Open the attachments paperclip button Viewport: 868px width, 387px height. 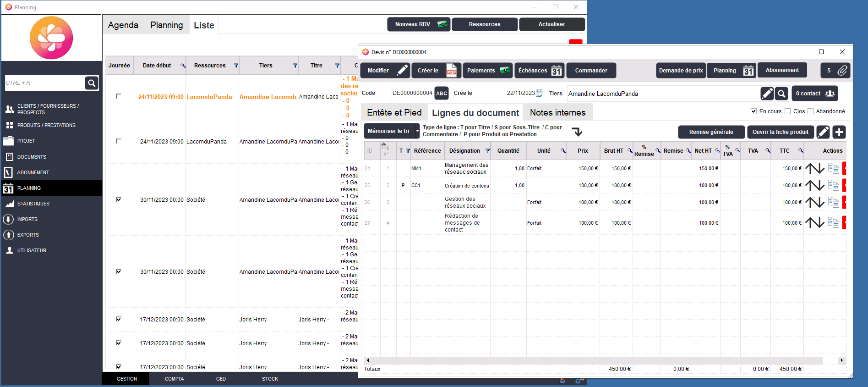pyautogui.click(x=842, y=71)
